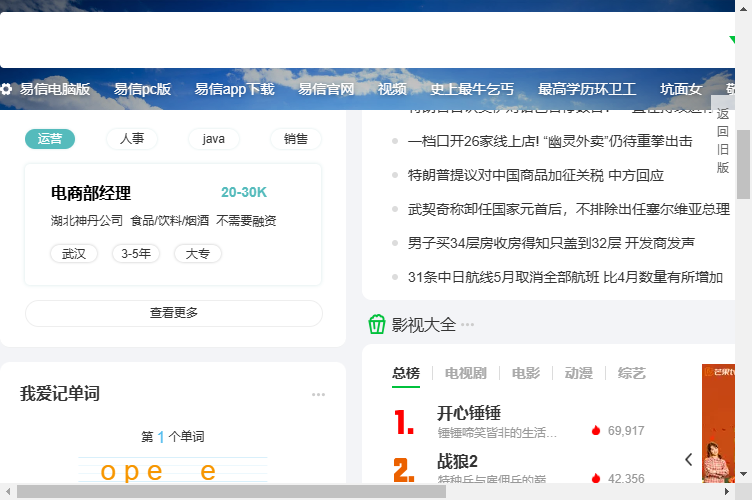Click the horizontal scrollbar thumb
The width and height of the screenshot is (752, 500).
click(x=231, y=491)
